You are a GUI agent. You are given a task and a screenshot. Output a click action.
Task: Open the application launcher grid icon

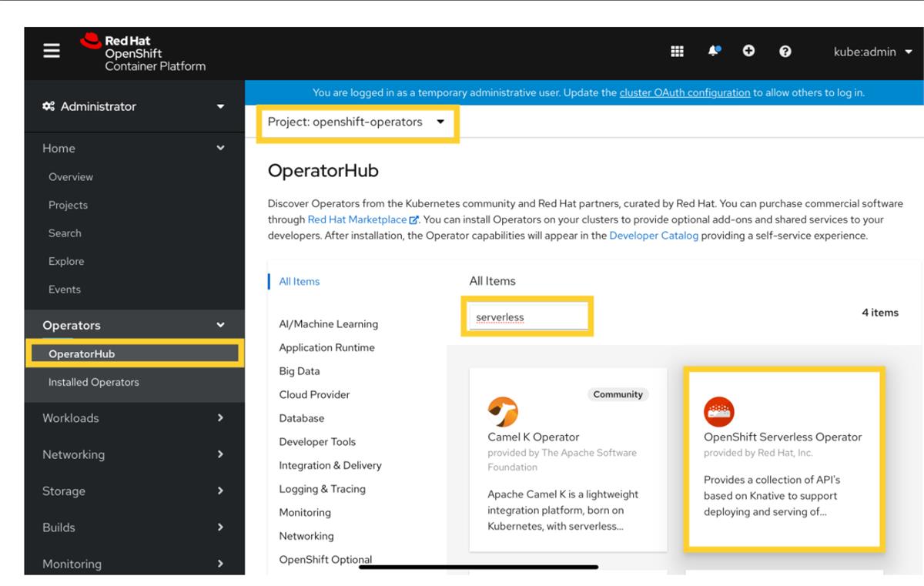[676, 51]
